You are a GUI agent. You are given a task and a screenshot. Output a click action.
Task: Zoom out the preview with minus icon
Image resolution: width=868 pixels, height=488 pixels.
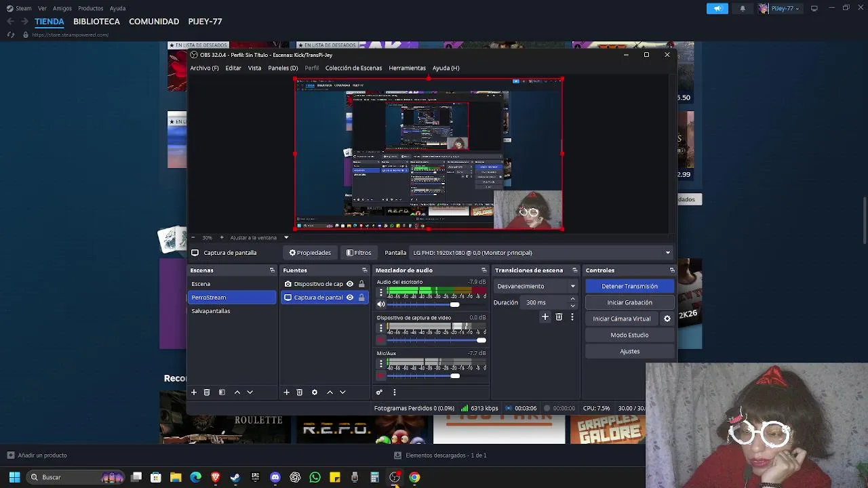click(x=193, y=238)
